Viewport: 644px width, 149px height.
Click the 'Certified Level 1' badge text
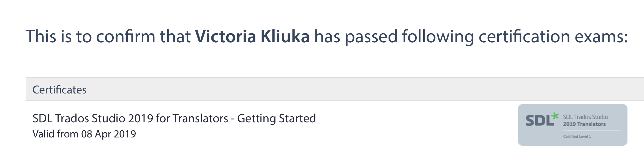click(x=577, y=136)
